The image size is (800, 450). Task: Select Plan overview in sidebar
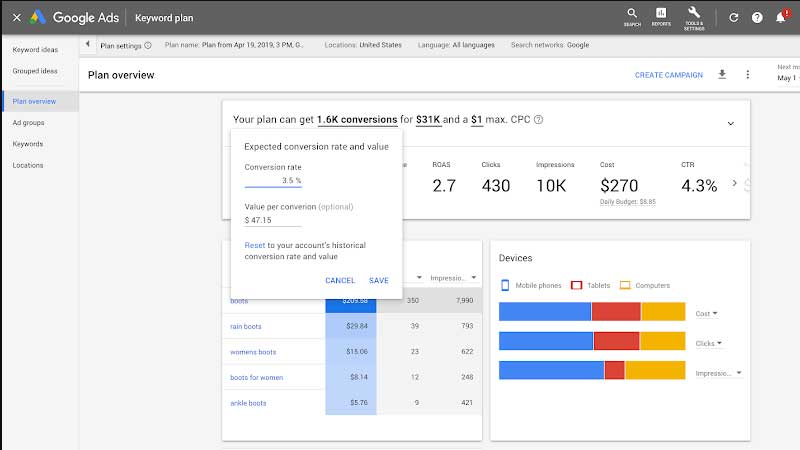point(34,102)
